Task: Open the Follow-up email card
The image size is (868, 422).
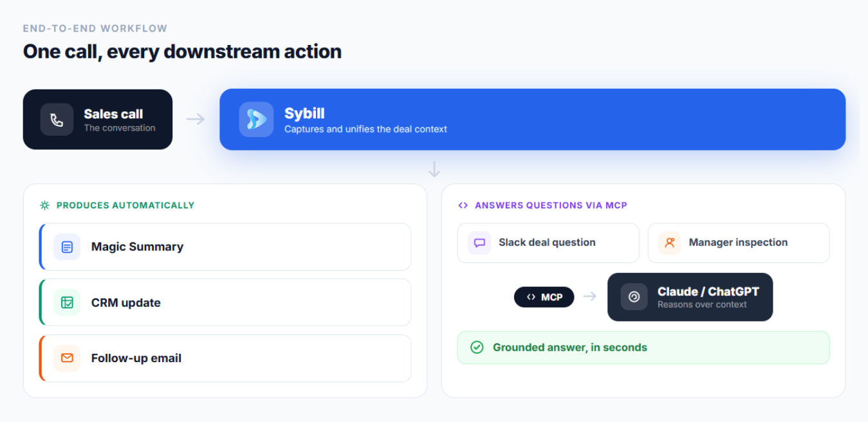Action: [225, 358]
